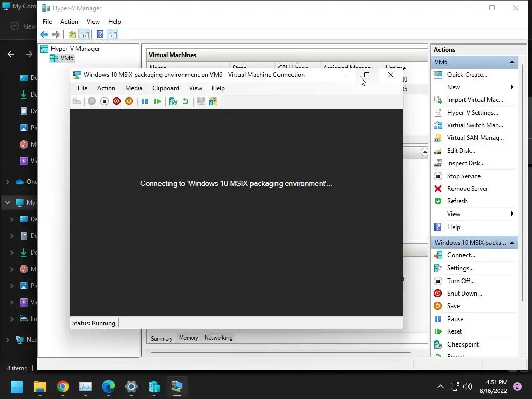The height and width of the screenshot is (399, 532).
Task: Expand the Network node in Explorer sidebar
Action: pyautogui.click(x=7, y=340)
